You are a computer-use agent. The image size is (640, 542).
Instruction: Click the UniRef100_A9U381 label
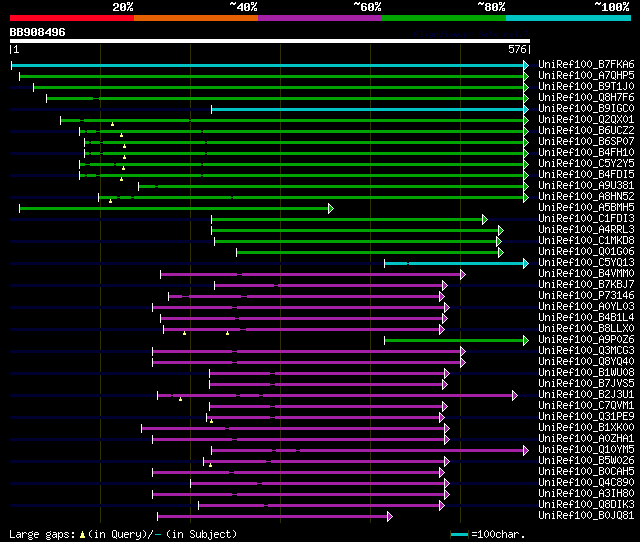tap(586, 186)
